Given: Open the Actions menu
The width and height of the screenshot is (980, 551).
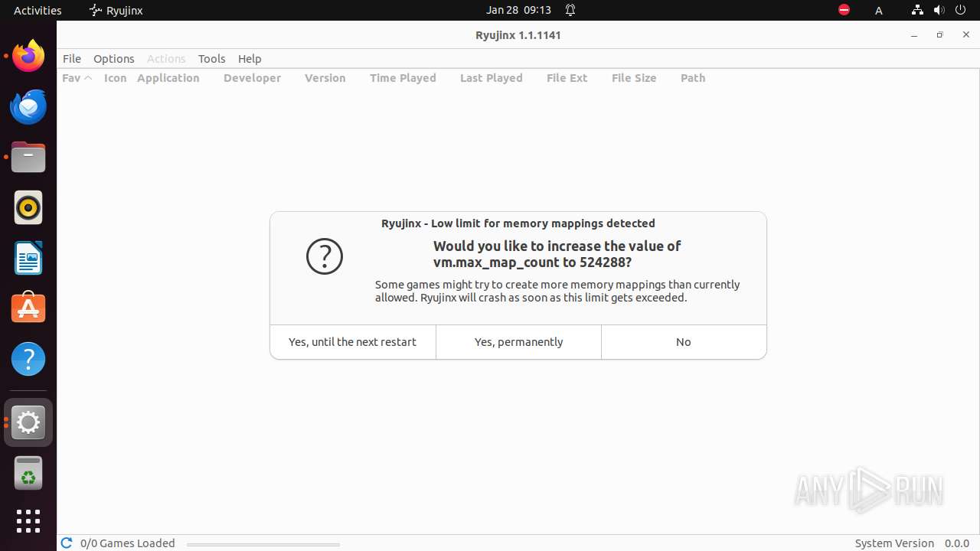Looking at the screenshot, I should pos(166,59).
